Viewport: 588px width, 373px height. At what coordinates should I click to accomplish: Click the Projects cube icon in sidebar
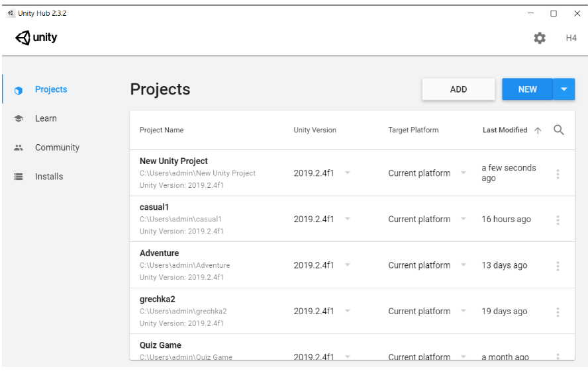(x=19, y=91)
